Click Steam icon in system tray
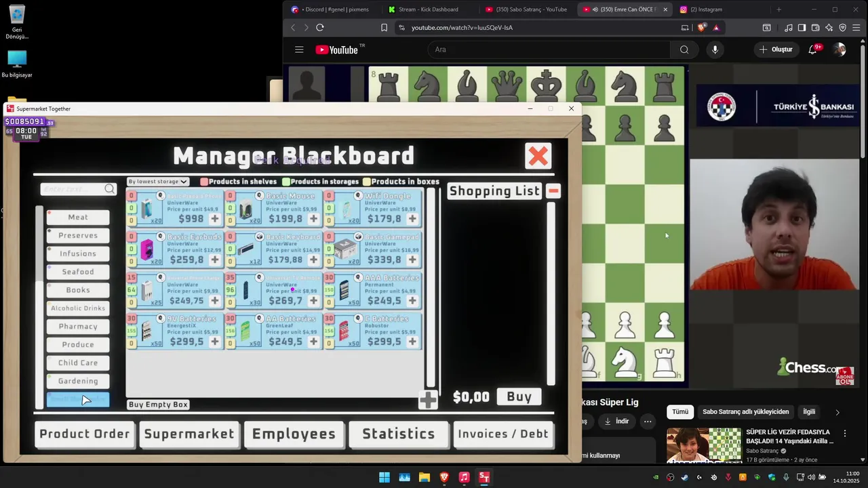 pos(684,477)
